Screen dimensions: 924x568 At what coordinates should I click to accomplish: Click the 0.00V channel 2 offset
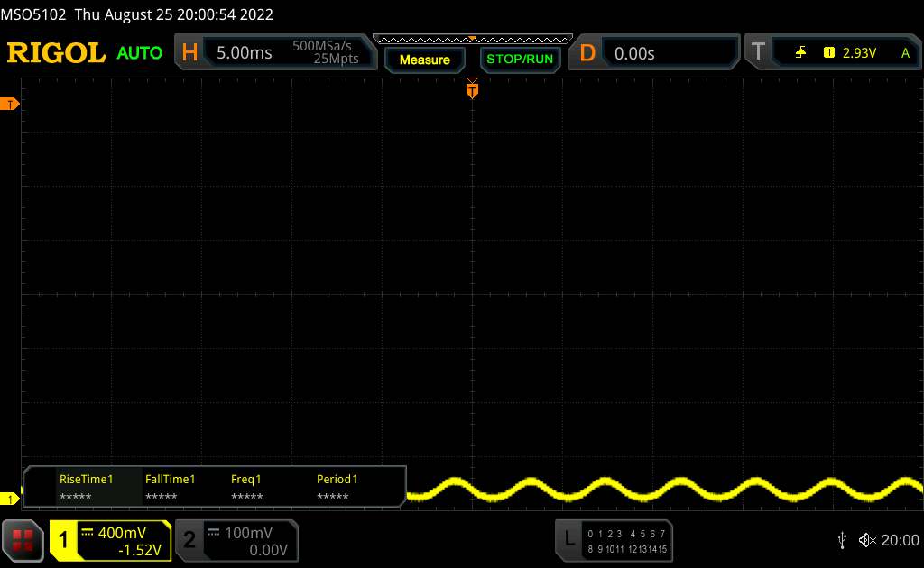pyautogui.click(x=268, y=550)
